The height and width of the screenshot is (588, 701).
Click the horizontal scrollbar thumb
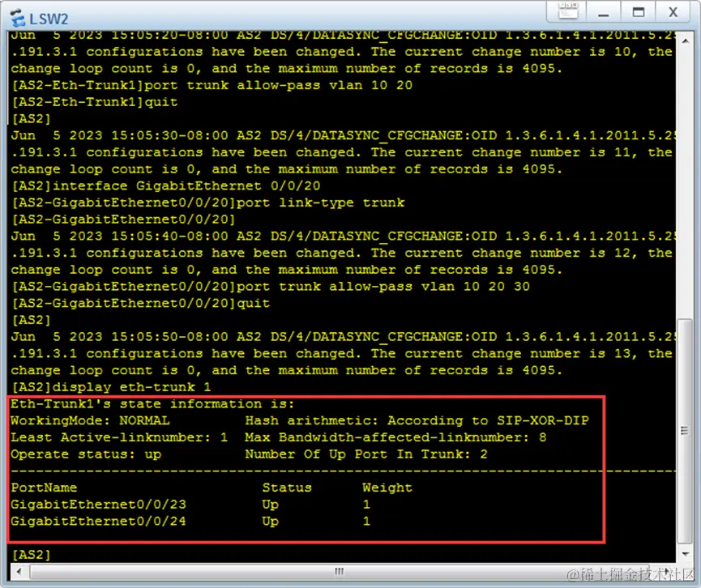point(340,572)
